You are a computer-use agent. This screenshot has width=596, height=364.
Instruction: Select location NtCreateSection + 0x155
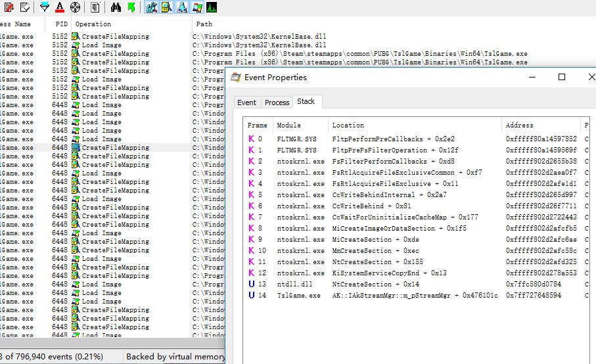coord(377,262)
